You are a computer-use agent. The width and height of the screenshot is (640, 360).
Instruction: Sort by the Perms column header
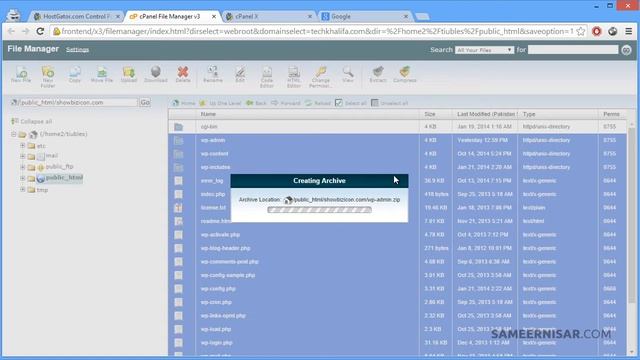[611, 114]
